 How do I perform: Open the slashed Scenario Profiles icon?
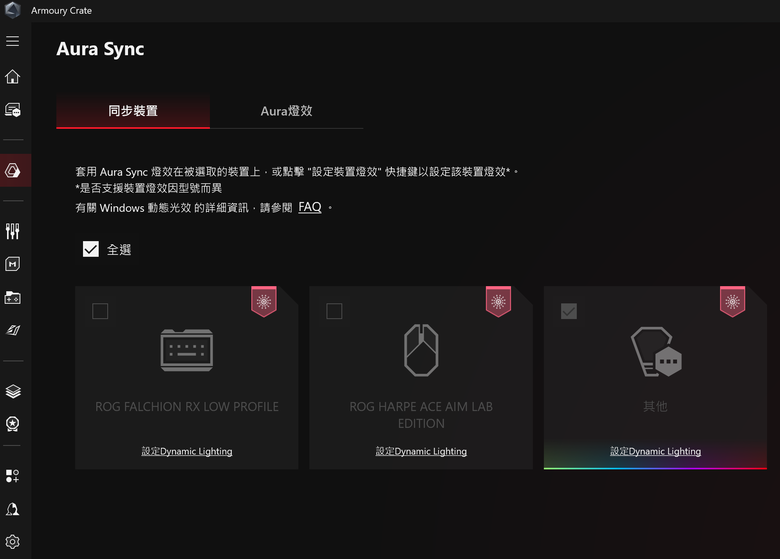[x=12, y=330]
